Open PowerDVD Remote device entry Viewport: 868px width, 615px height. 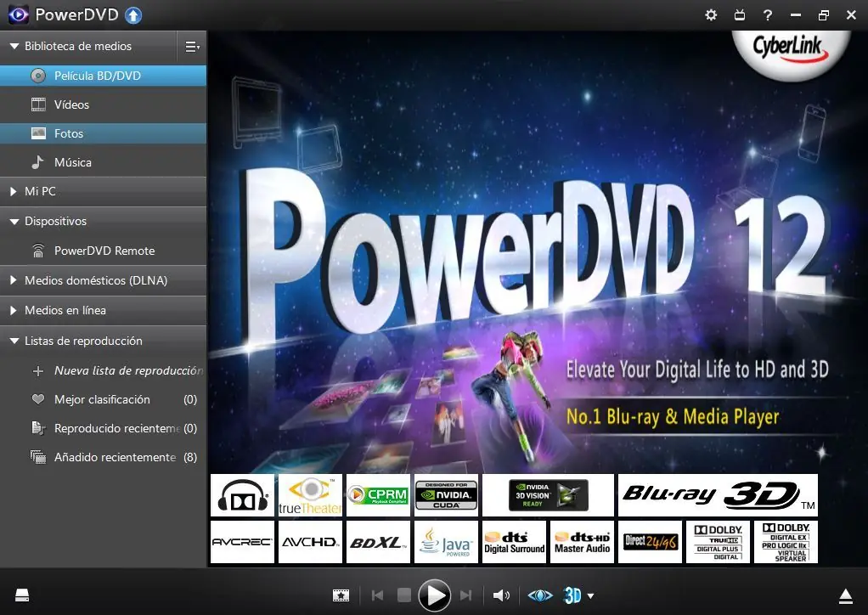[x=104, y=251]
